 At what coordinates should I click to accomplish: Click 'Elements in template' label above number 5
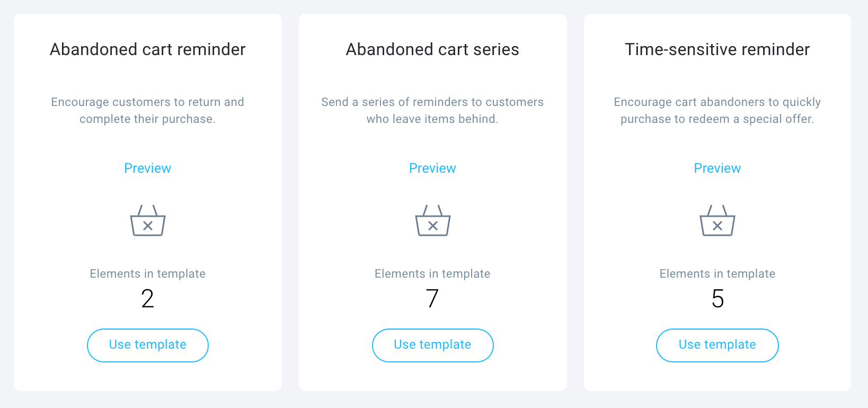(718, 273)
